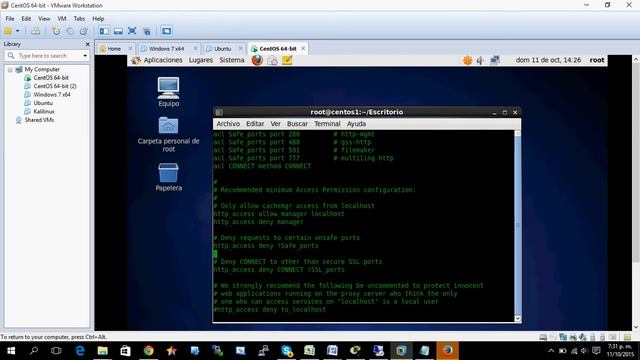Open the Ayuda menu in terminal

[356, 124]
